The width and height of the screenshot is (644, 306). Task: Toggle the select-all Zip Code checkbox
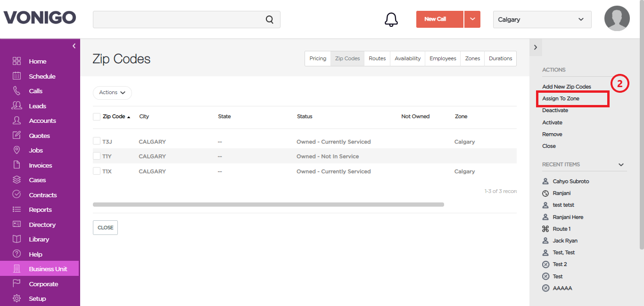97,116
